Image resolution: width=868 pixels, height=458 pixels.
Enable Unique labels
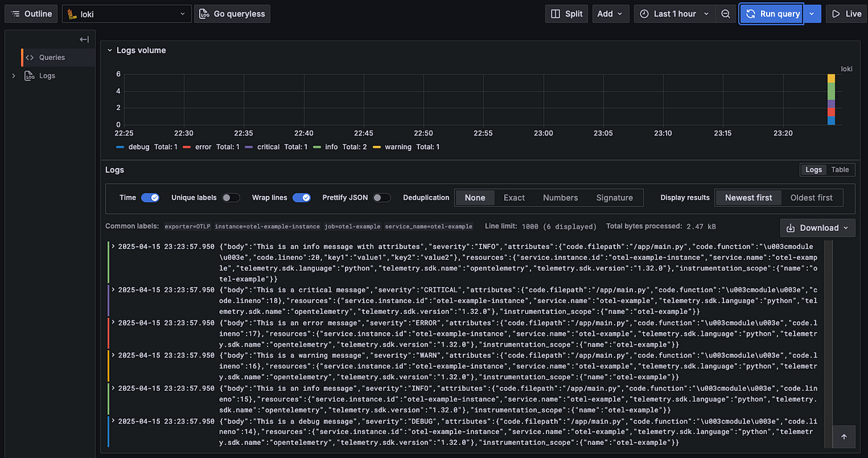pos(229,197)
